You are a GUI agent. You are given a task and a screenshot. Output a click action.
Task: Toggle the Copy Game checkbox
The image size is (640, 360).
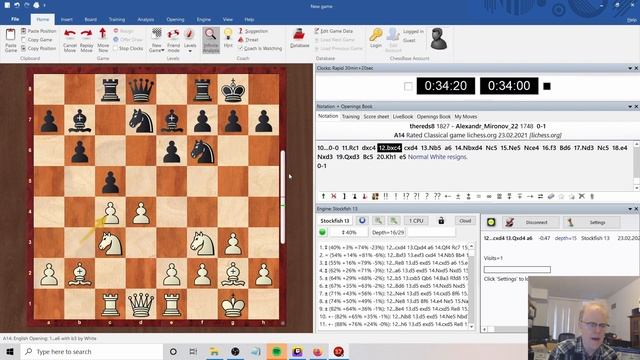(x=24, y=40)
